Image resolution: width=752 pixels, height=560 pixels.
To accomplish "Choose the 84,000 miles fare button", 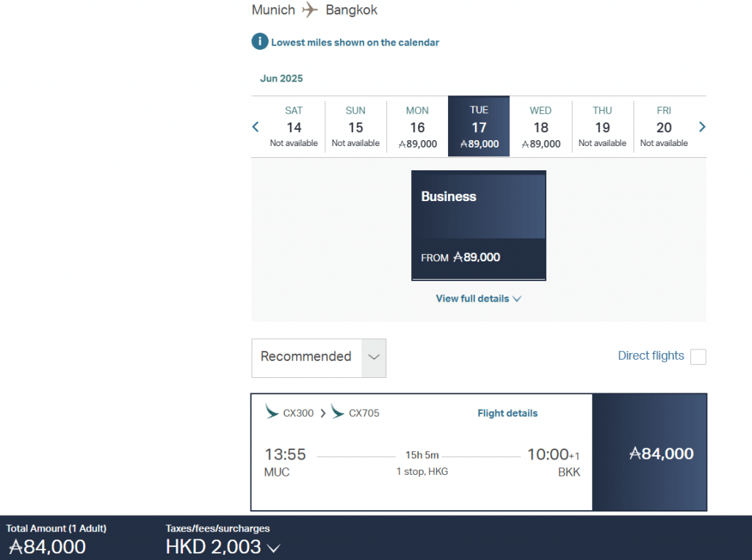I will coord(649,453).
